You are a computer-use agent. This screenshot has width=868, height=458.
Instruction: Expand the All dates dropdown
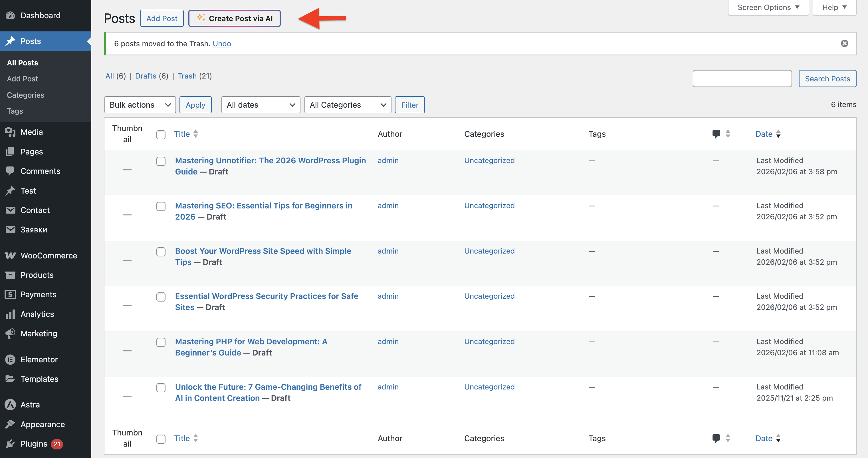(x=261, y=105)
